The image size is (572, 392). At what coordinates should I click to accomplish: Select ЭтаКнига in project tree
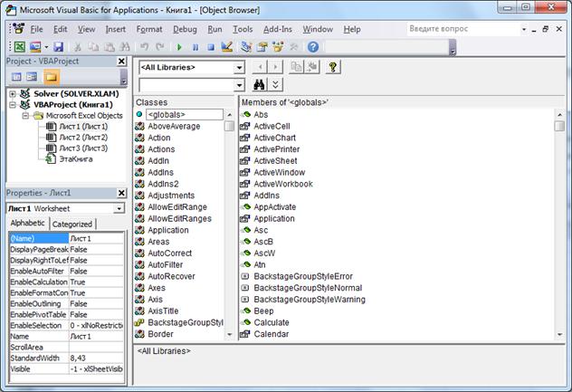(x=76, y=159)
